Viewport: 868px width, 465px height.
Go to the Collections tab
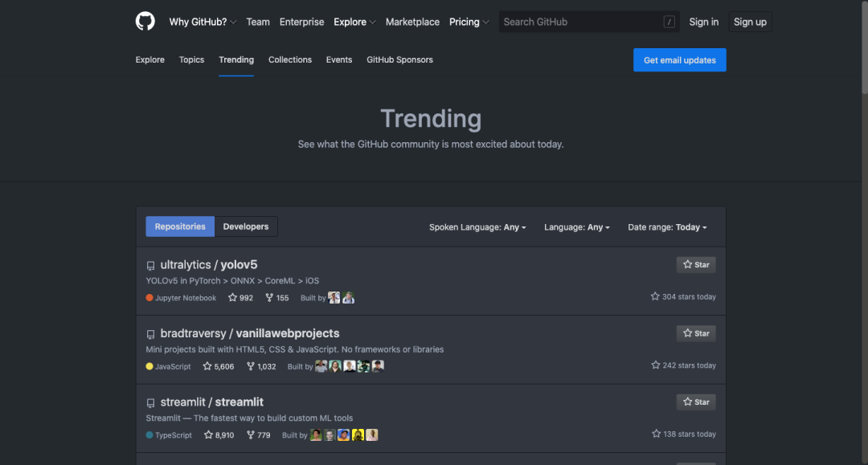[x=290, y=59]
